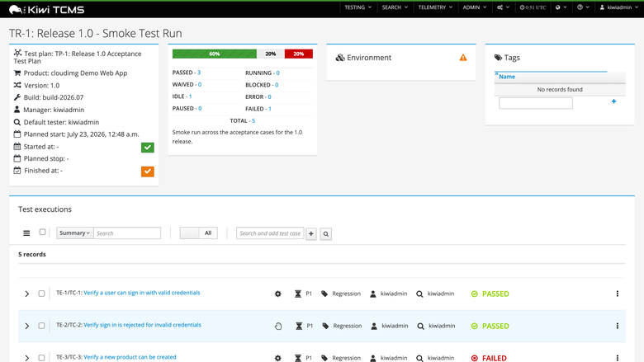644x362 pixels.
Task: Expand the TE-1/TC-1 execution row
Action: click(27, 294)
